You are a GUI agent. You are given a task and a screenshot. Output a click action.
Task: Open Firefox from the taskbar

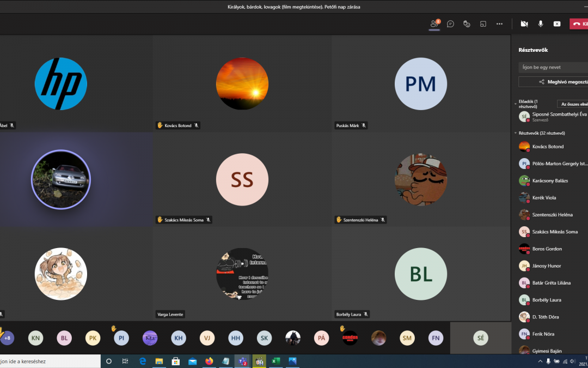tap(209, 361)
